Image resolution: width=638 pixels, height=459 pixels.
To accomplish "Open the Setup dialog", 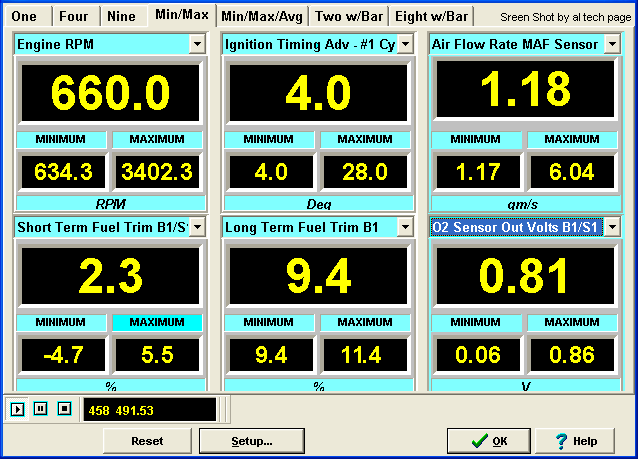I will point(252,441).
